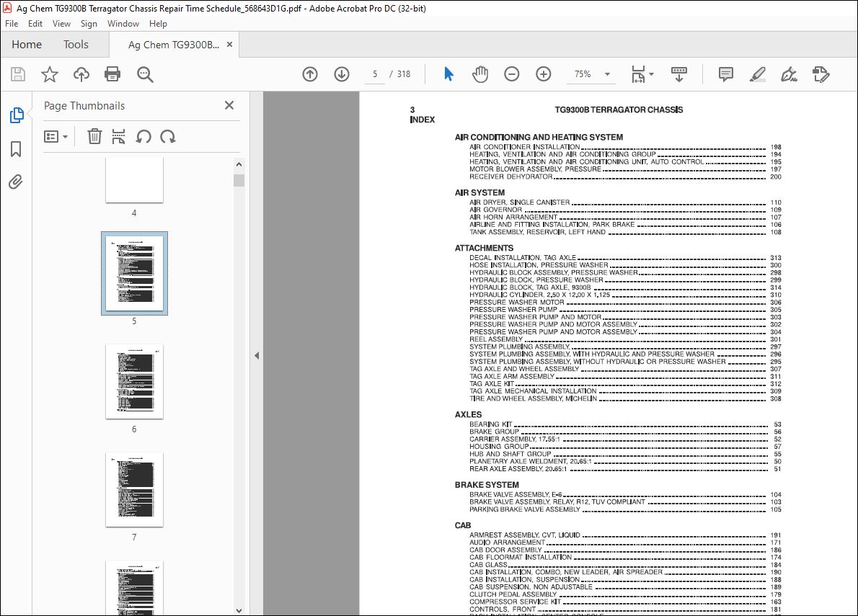Click the page number input field
This screenshot has height=616, width=858.
click(375, 74)
